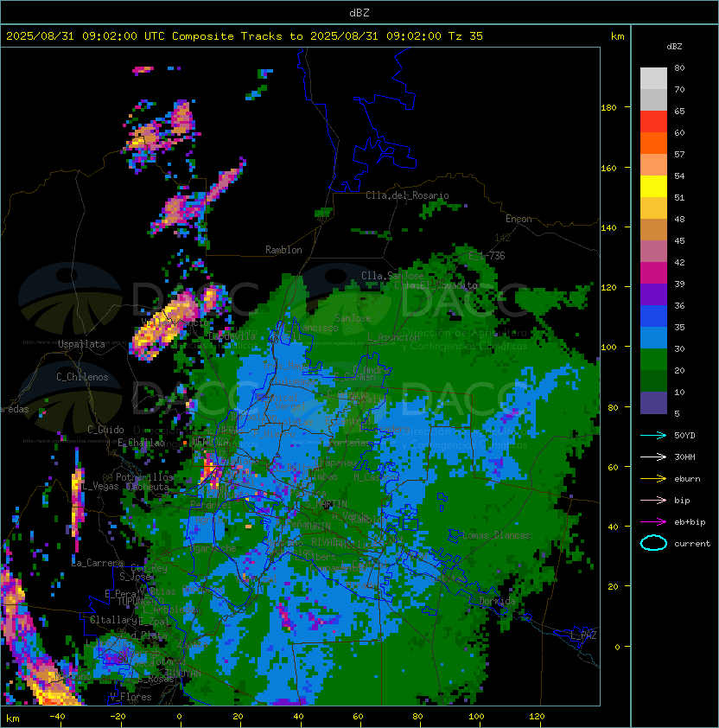Click the dark violet 5 dBZ swatch
This screenshot has width=719, height=728.
click(653, 403)
